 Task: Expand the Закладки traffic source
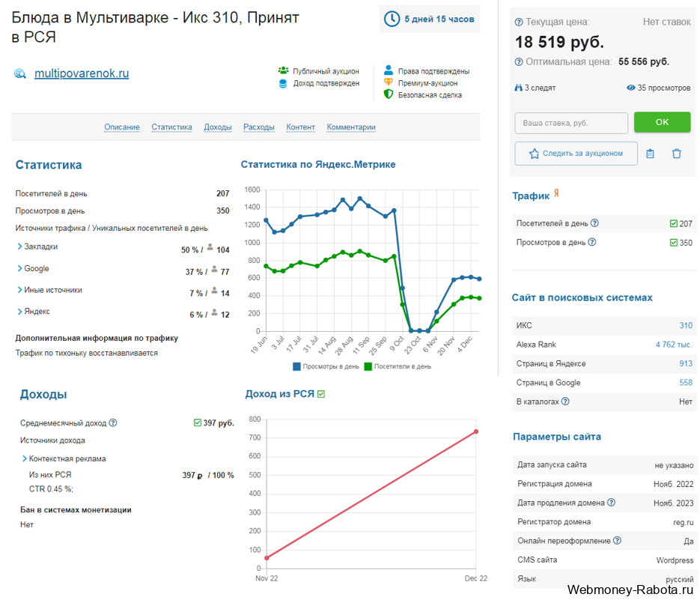pyautogui.click(x=19, y=246)
